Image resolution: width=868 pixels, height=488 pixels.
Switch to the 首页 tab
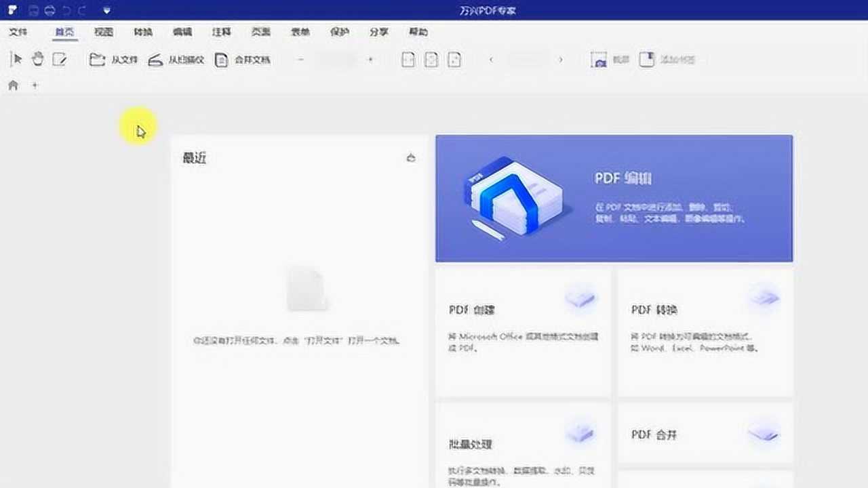click(x=65, y=32)
